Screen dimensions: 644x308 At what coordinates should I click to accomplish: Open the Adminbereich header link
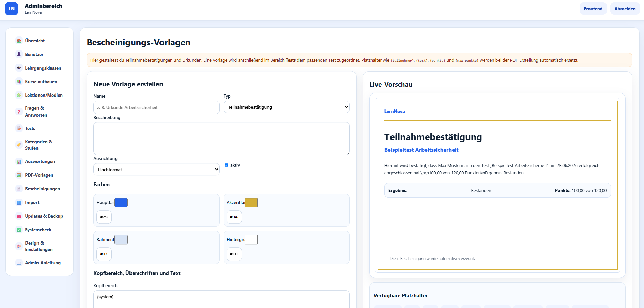point(43,6)
